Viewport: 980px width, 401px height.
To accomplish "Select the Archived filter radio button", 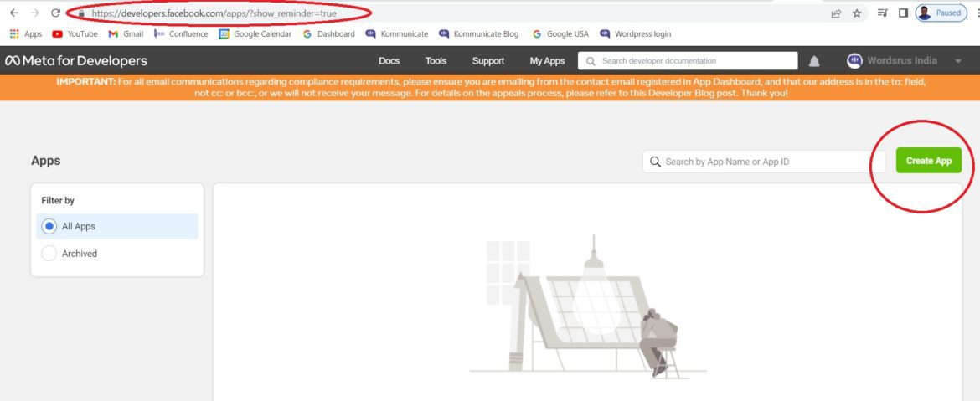I will tap(49, 254).
